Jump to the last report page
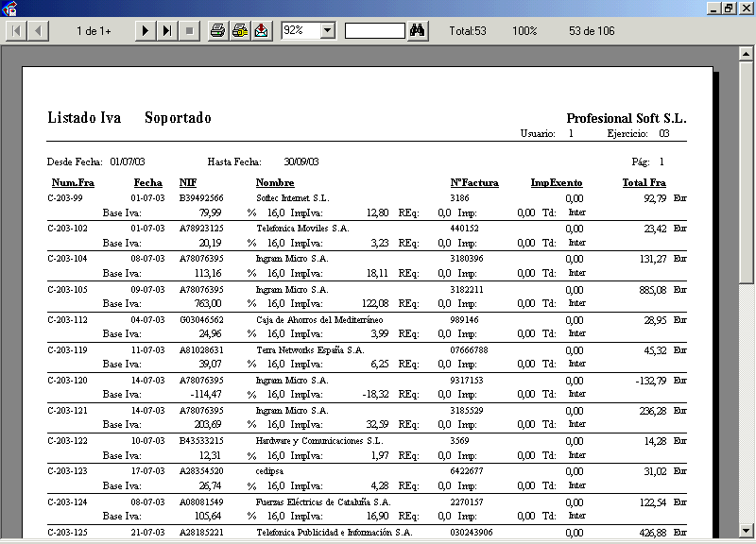This screenshot has width=756, height=544. [166, 31]
